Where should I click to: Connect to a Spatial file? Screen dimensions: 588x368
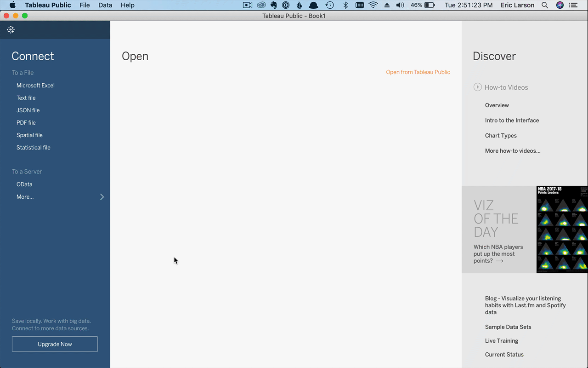point(29,135)
